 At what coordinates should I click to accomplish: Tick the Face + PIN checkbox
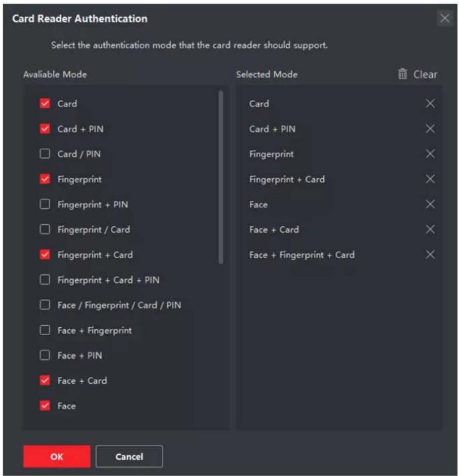point(45,355)
